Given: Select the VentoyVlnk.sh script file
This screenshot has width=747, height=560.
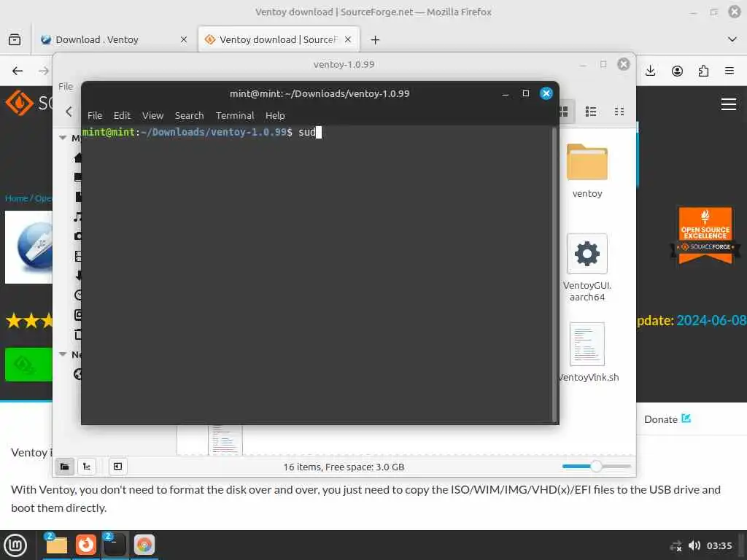Looking at the screenshot, I should coord(588,352).
